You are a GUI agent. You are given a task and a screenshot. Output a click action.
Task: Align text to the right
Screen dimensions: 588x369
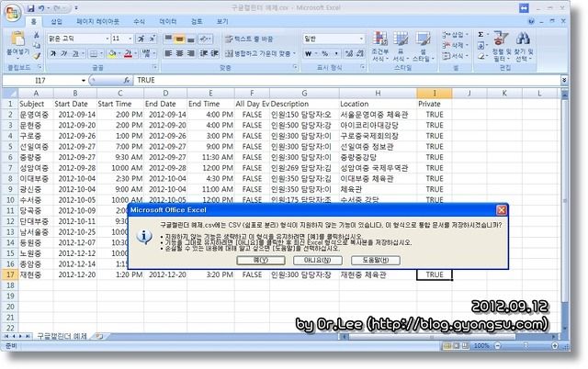coord(191,53)
